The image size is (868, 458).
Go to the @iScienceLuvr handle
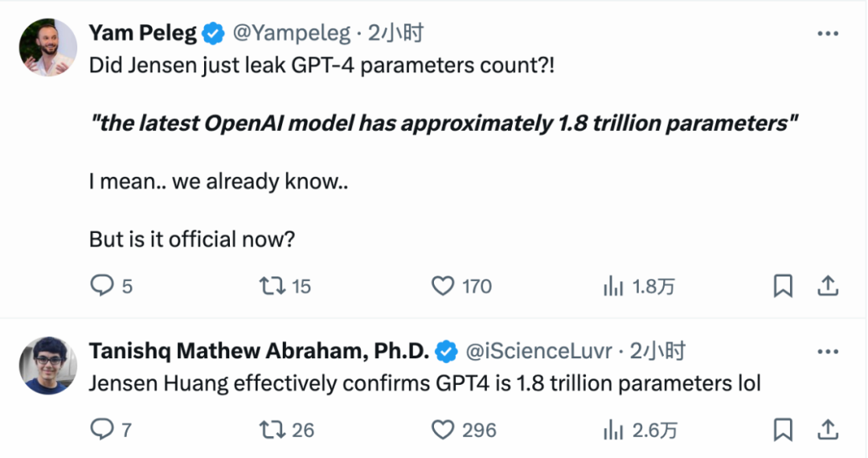click(538, 352)
